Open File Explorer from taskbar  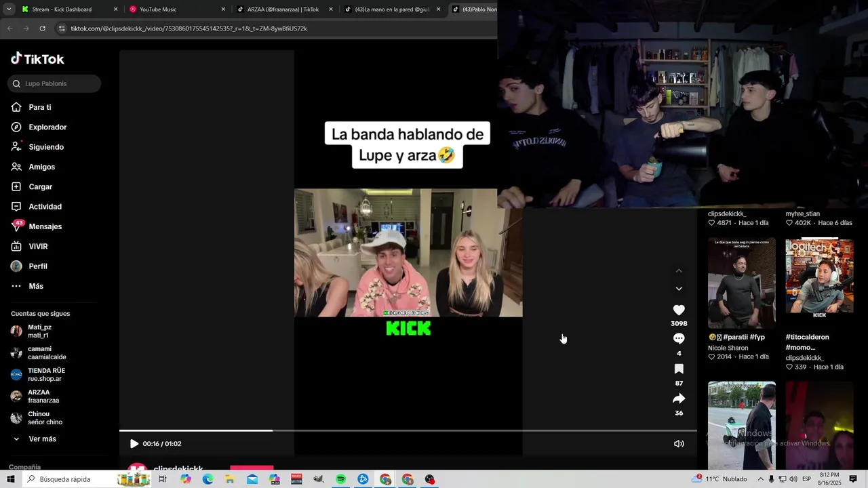pos(230,479)
